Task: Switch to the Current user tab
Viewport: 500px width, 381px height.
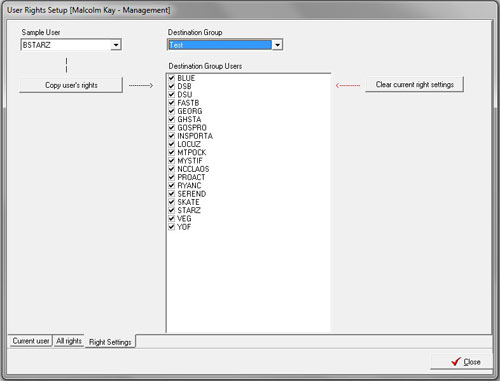Action: click(31, 341)
